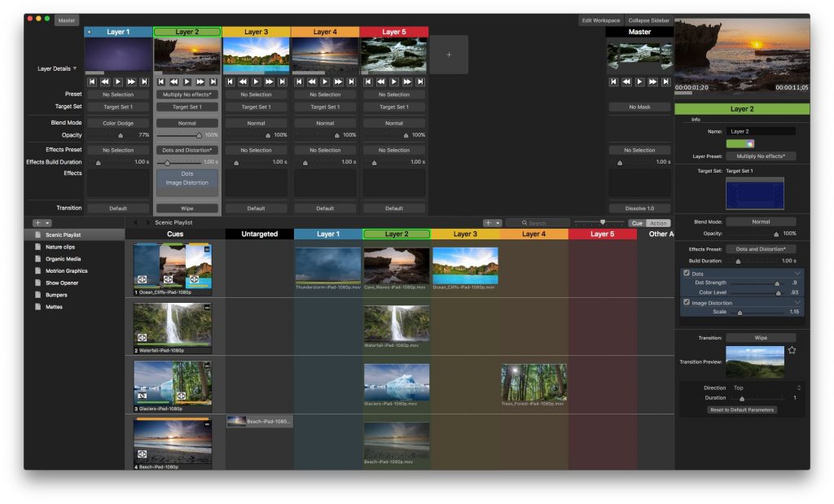
Task: Select the Layer 5 header tab
Action: tap(394, 32)
